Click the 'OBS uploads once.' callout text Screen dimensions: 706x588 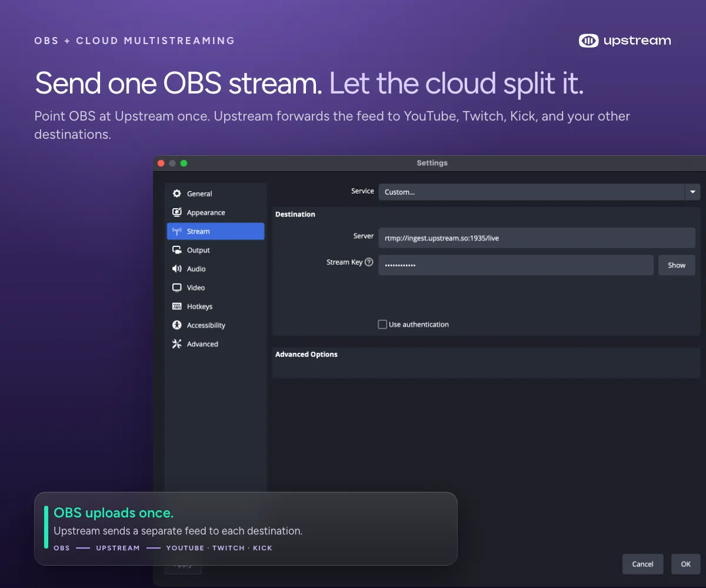point(114,513)
